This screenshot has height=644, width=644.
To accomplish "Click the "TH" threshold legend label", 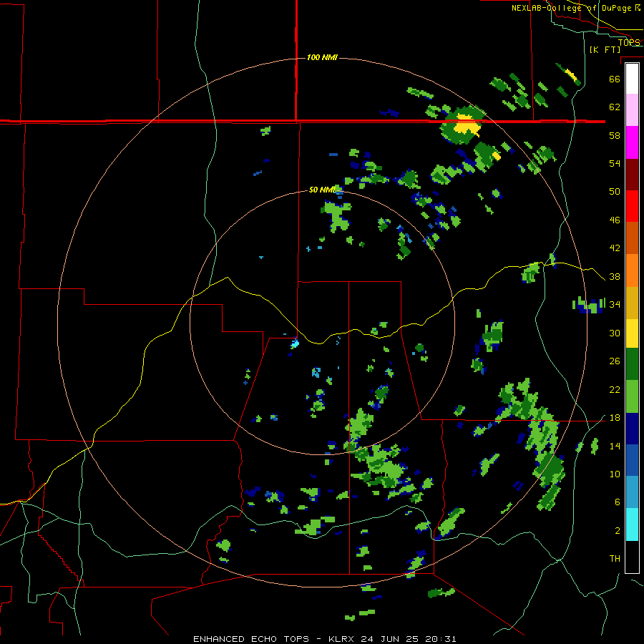I will tap(615, 559).
